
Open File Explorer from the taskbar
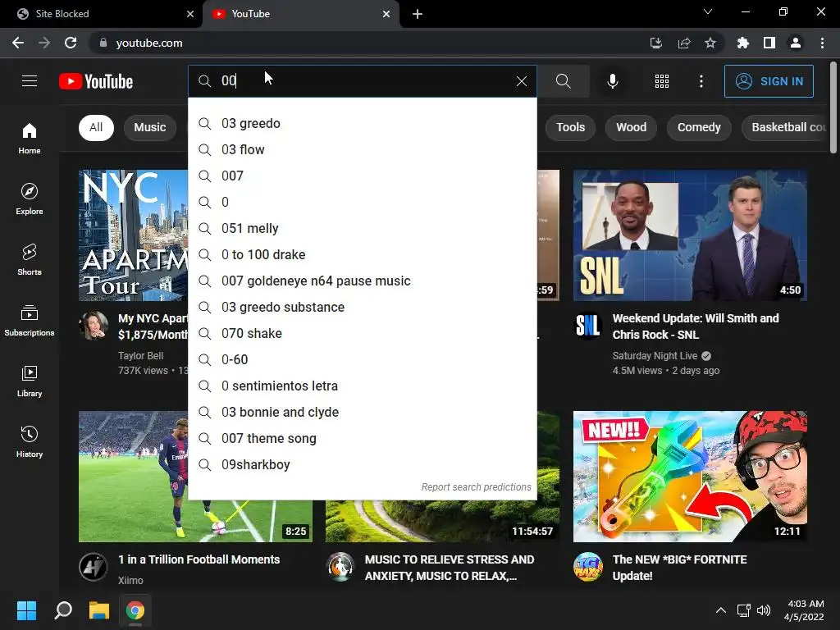pyautogui.click(x=99, y=610)
